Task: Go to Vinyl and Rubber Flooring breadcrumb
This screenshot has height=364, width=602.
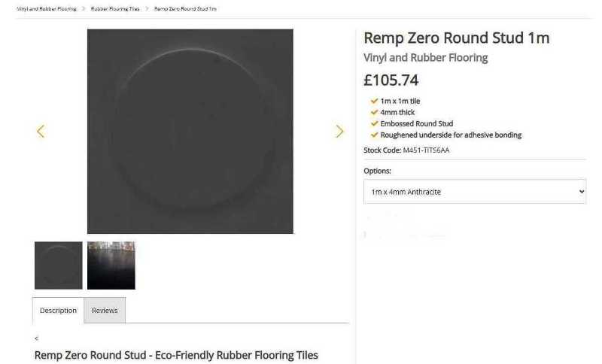Action: pyautogui.click(x=47, y=8)
